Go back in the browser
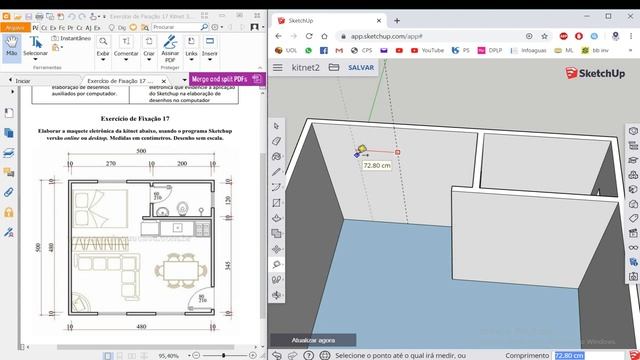 click(x=278, y=36)
